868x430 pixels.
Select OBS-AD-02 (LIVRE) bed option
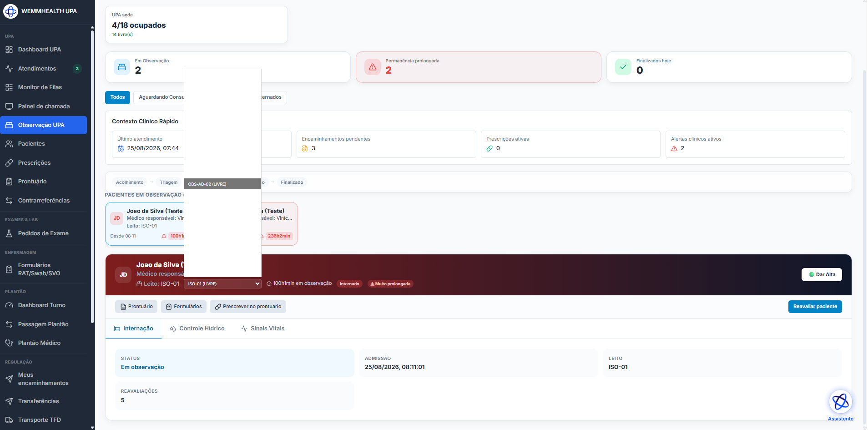point(223,184)
